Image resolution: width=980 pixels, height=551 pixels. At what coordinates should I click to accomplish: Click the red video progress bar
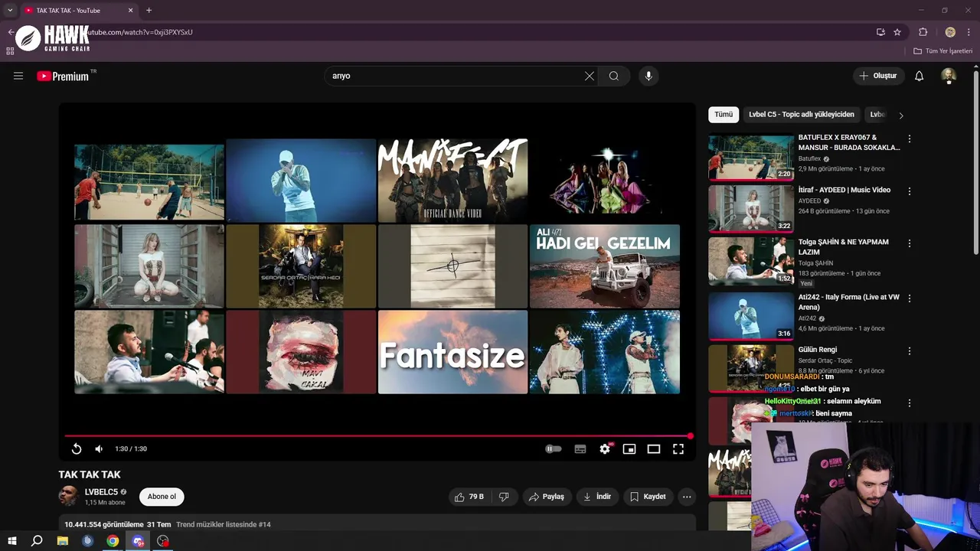tap(378, 436)
